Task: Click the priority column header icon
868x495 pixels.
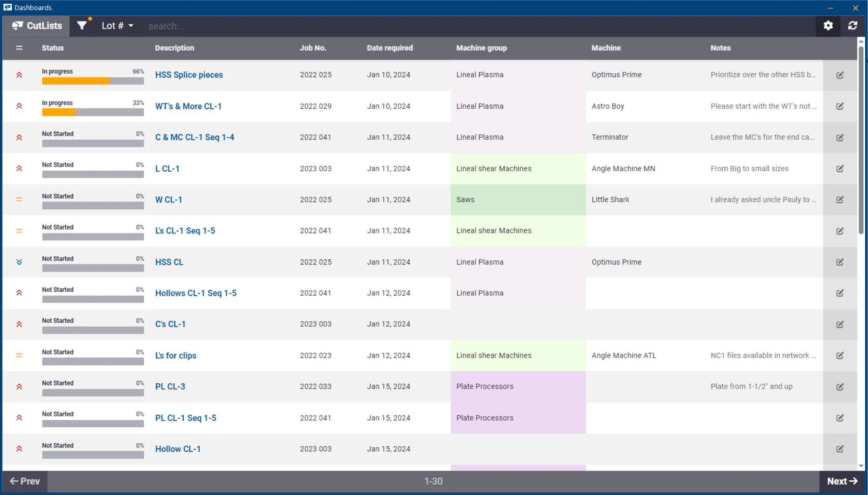Action: (19, 48)
